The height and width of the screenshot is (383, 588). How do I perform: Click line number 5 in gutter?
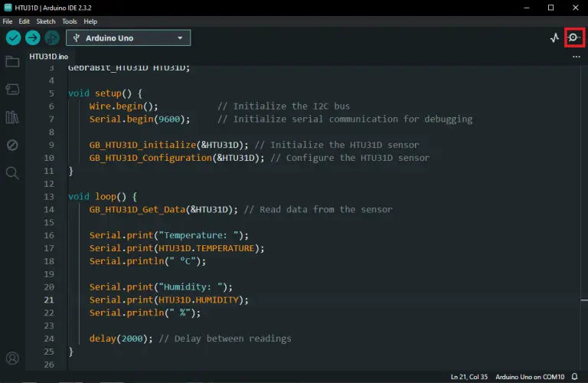51,93
